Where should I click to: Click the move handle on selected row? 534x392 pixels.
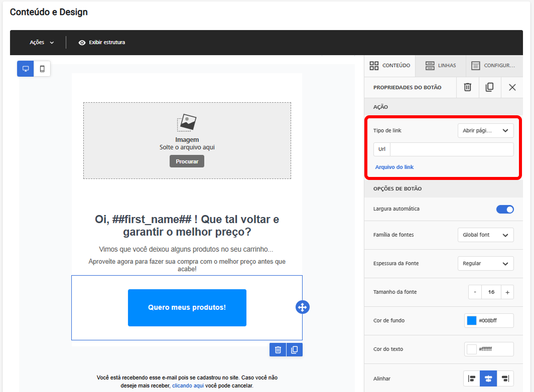(303, 307)
